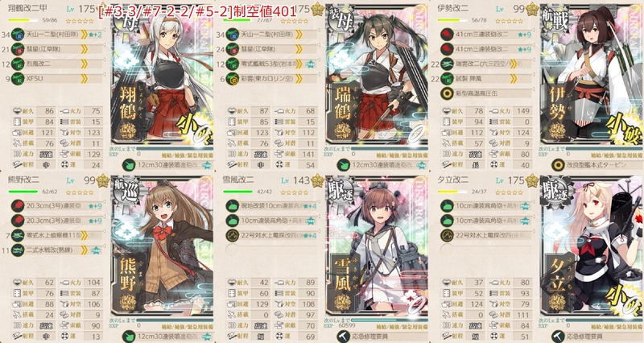Select Yuudachi's emergency repair personnel icon
This screenshot has width=644, height=343.
557,337
